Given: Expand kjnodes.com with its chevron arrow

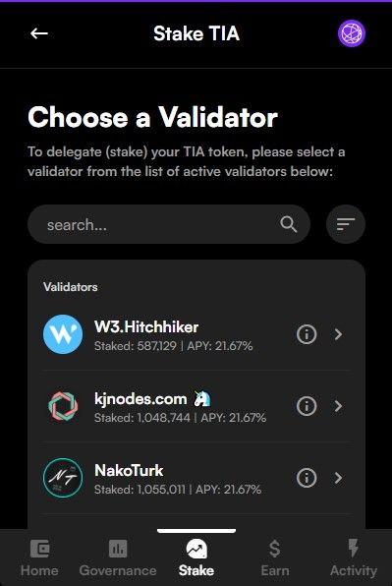Looking at the screenshot, I should 338,406.
